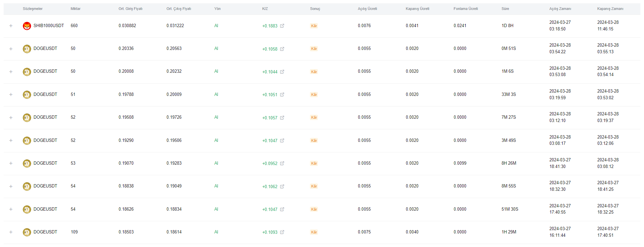Click the 'K/Z' column header
The height and width of the screenshot is (247, 644).
tap(265, 9)
